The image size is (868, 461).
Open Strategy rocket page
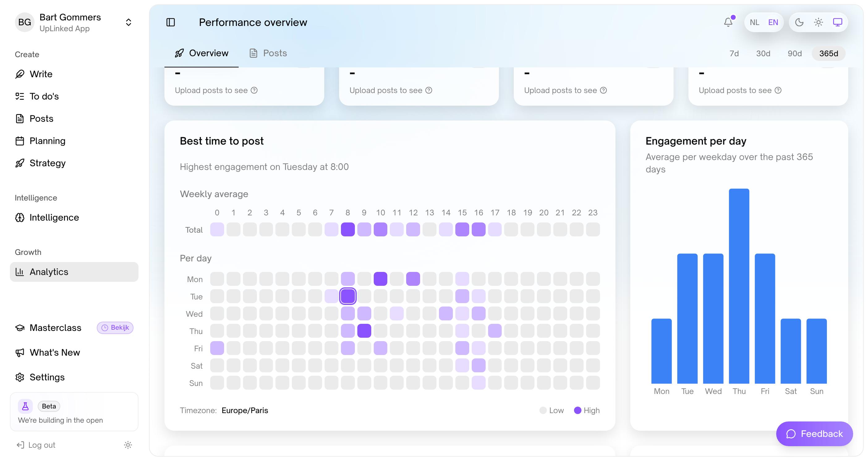pyautogui.click(x=74, y=163)
